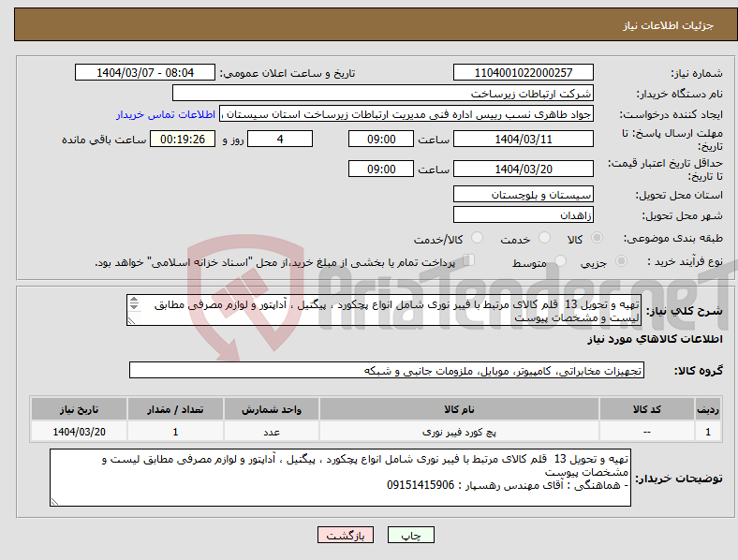The height and width of the screenshot is (560, 738).
Task: Select the خدمت radio button
Action: click(544, 238)
